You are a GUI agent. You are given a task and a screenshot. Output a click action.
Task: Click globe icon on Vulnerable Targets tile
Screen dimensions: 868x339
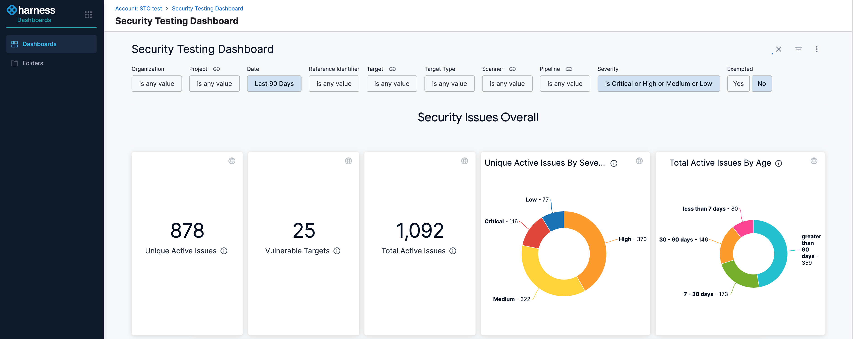coord(348,161)
